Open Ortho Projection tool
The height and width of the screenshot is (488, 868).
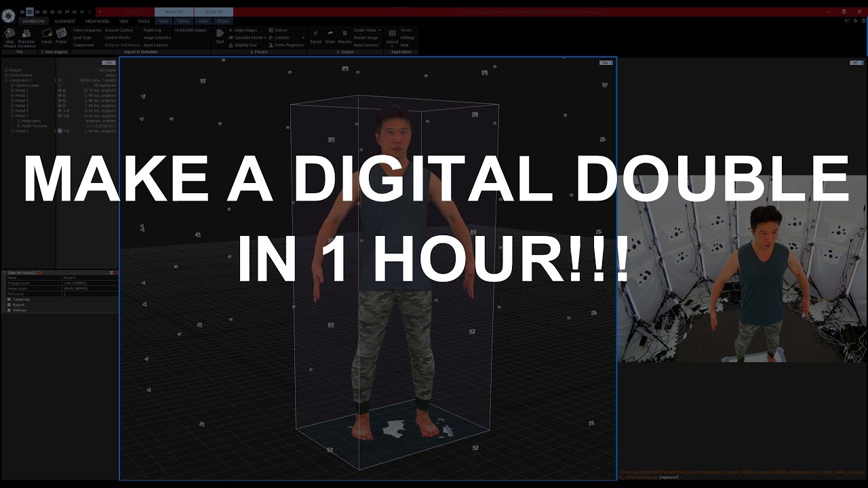click(x=286, y=45)
